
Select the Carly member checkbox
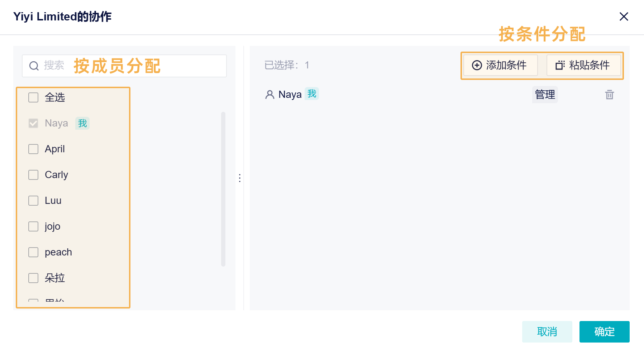click(33, 175)
